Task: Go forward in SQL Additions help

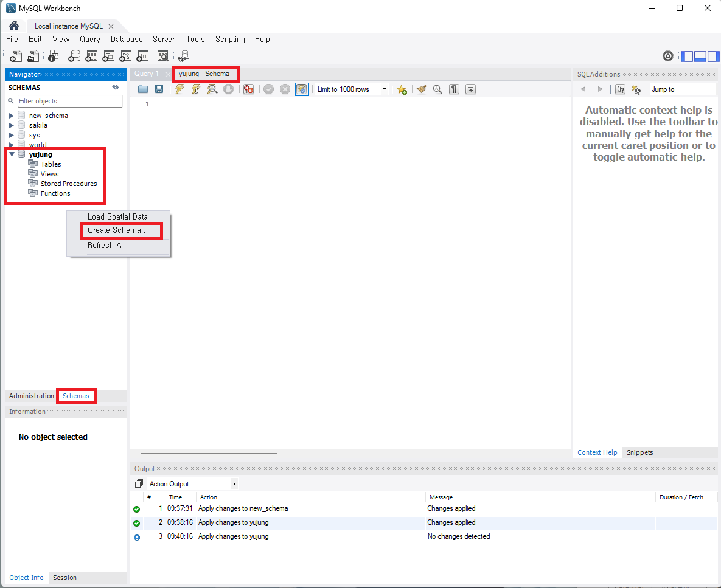Action: [x=600, y=89]
